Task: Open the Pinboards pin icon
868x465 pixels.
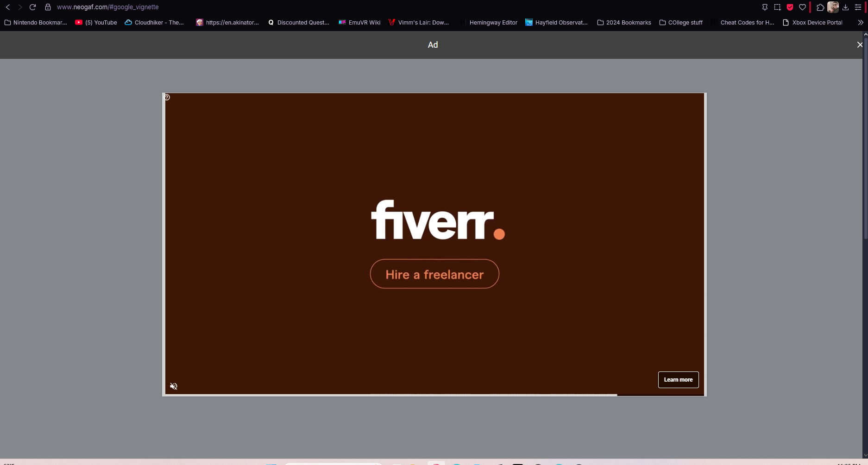Action: (765, 7)
